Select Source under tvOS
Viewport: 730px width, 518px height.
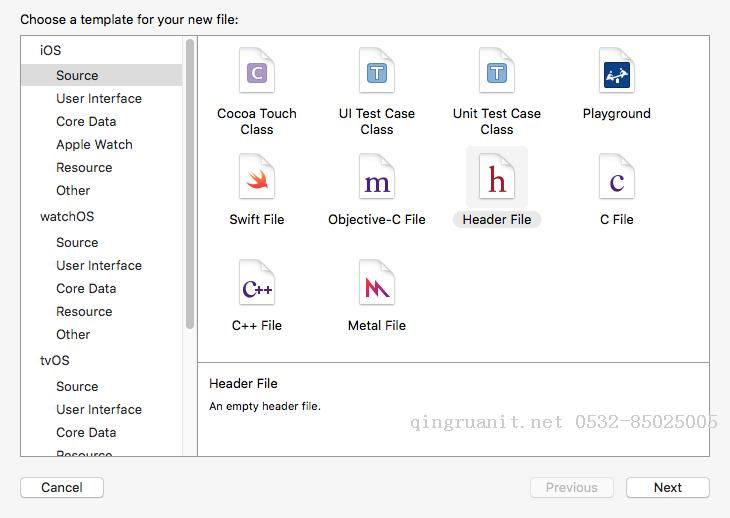click(x=77, y=386)
